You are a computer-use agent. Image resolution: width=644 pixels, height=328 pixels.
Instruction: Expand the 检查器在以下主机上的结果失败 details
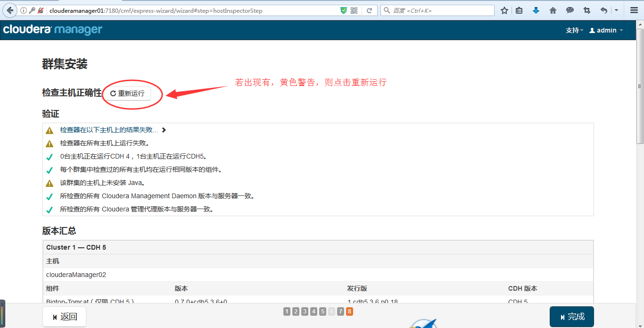(113, 130)
